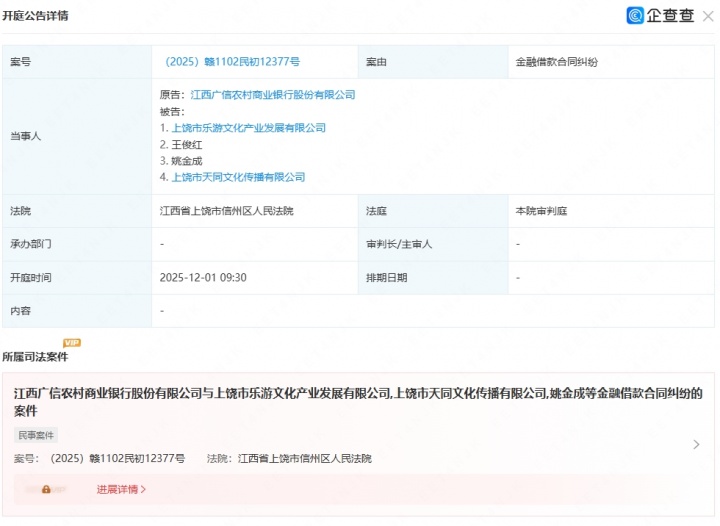Click the 法庭 label cell
This screenshot has height=526, width=720.
433,211
